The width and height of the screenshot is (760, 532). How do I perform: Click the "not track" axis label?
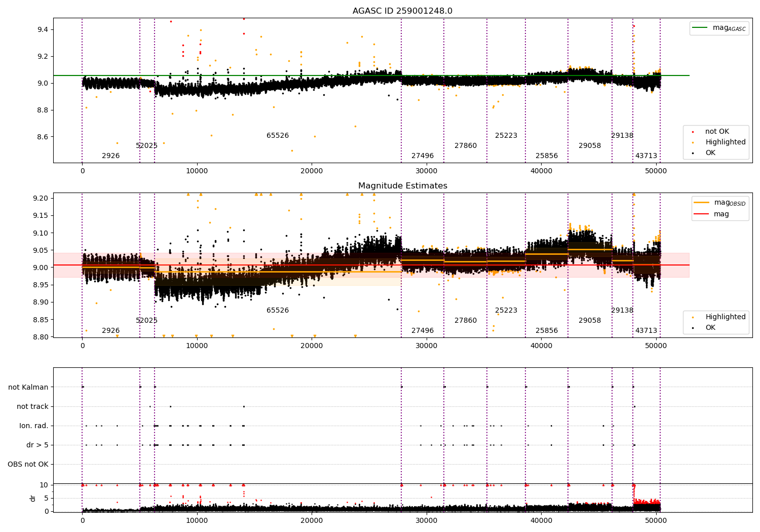(x=32, y=406)
